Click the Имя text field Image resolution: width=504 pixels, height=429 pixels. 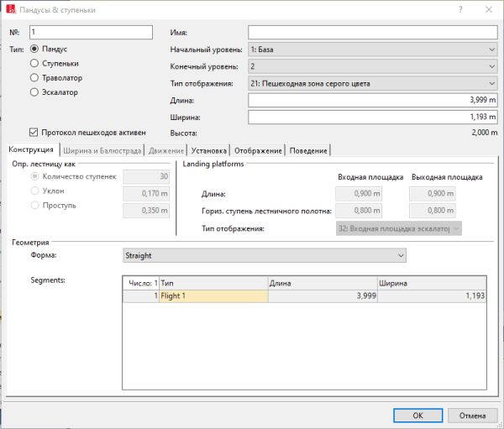(372, 33)
